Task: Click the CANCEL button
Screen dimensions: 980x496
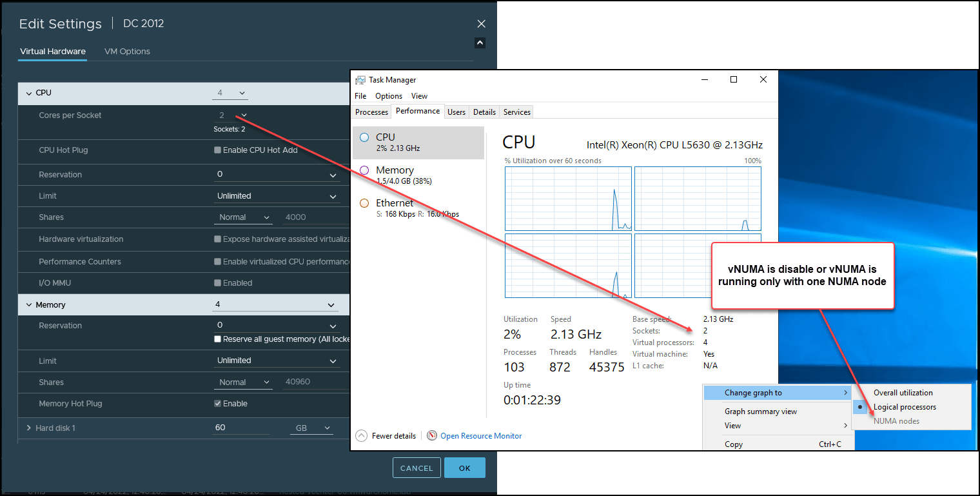Action: 416,468
